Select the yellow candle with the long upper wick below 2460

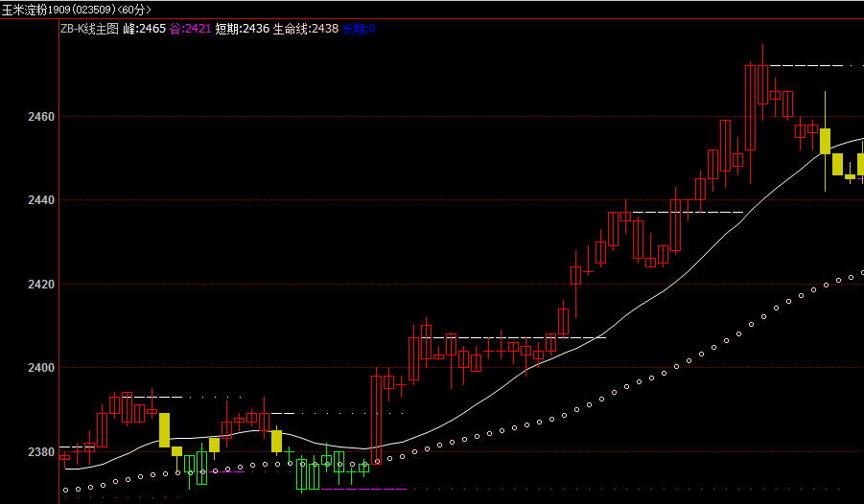[825, 141]
